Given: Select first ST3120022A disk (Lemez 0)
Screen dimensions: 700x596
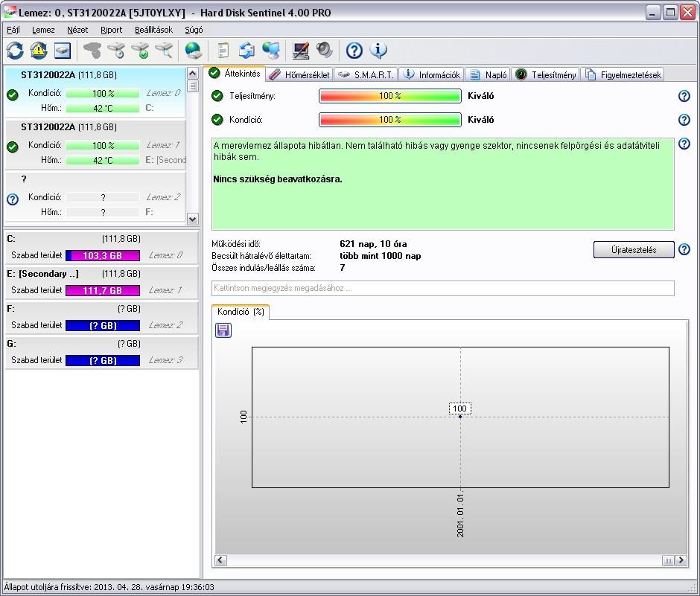Looking at the screenshot, I should pos(95,92).
